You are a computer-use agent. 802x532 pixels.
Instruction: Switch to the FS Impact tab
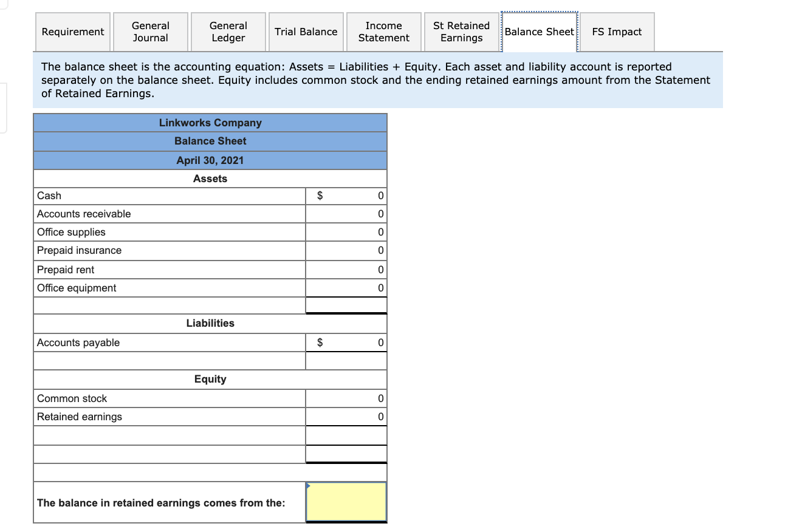617,32
